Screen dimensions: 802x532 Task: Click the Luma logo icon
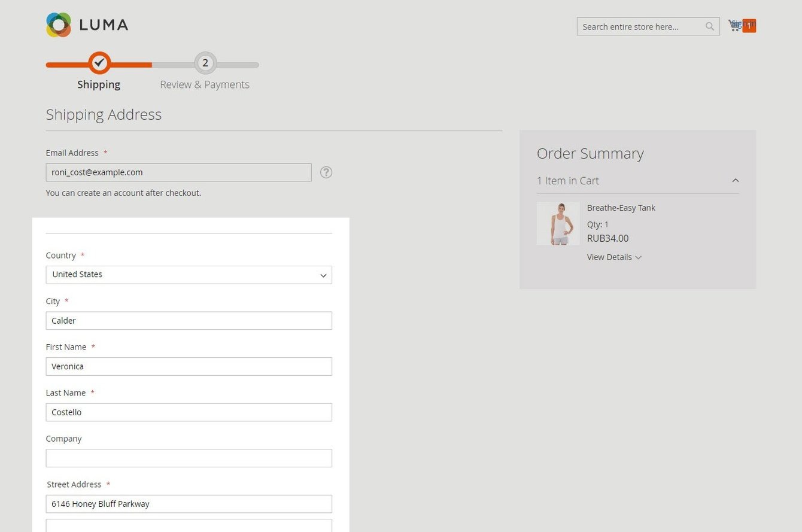59,25
